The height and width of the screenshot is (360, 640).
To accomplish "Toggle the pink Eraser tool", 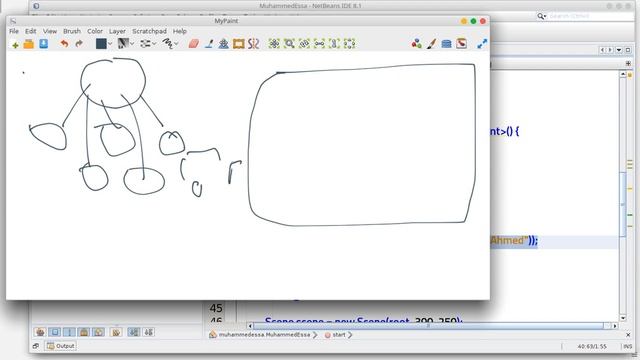I will (x=193, y=44).
